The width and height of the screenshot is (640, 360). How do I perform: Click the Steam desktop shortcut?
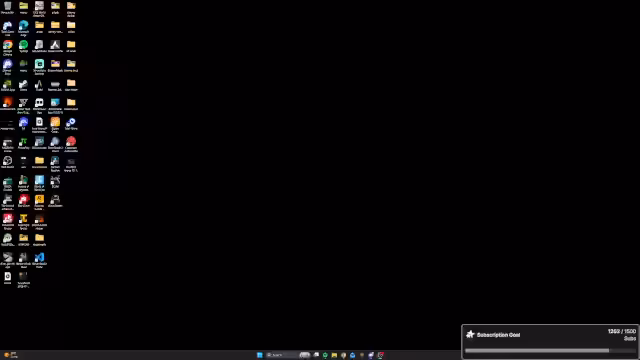[23, 85]
